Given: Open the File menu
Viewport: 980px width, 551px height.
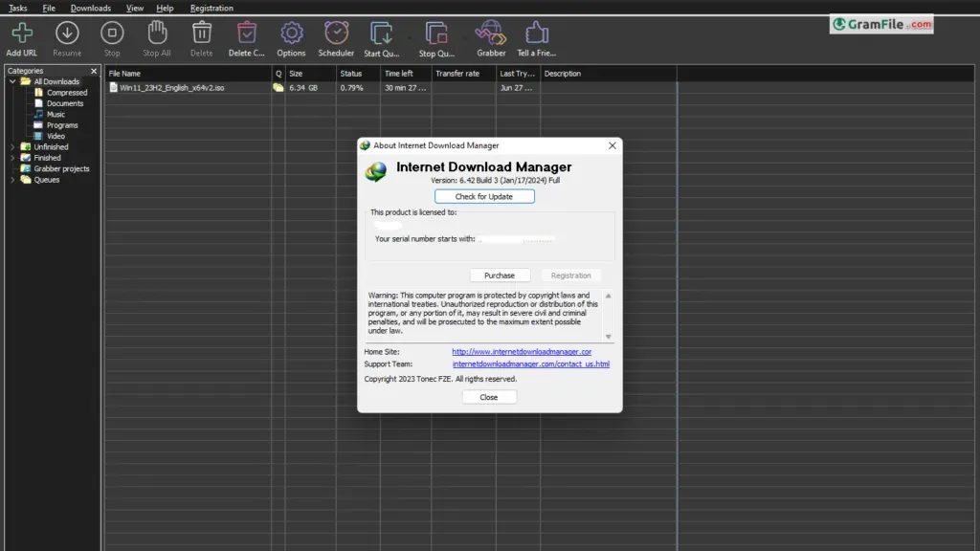Looking at the screenshot, I should click(x=49, y=8).
